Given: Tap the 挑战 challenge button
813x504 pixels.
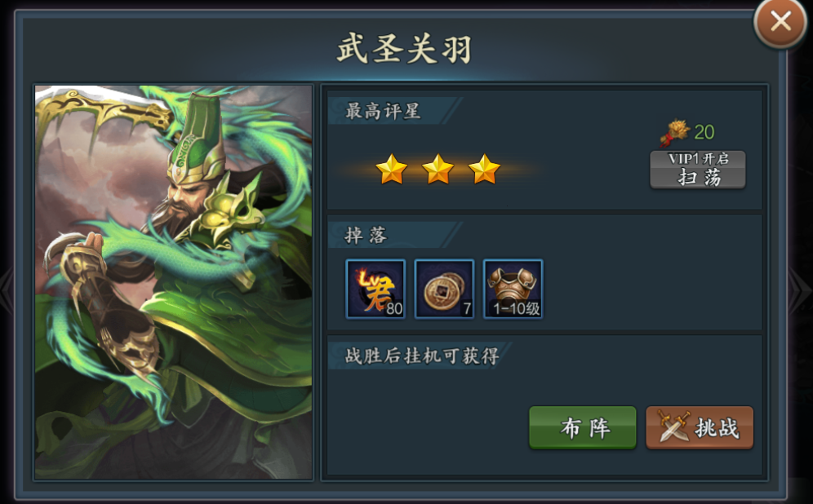Looking at the screenshot, I should point(700,428).
